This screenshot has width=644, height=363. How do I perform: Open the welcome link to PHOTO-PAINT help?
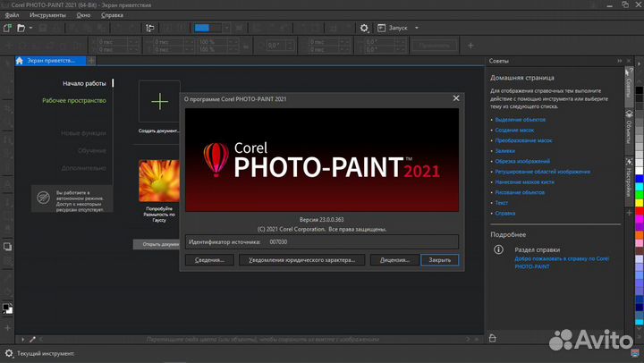point(562,262)
